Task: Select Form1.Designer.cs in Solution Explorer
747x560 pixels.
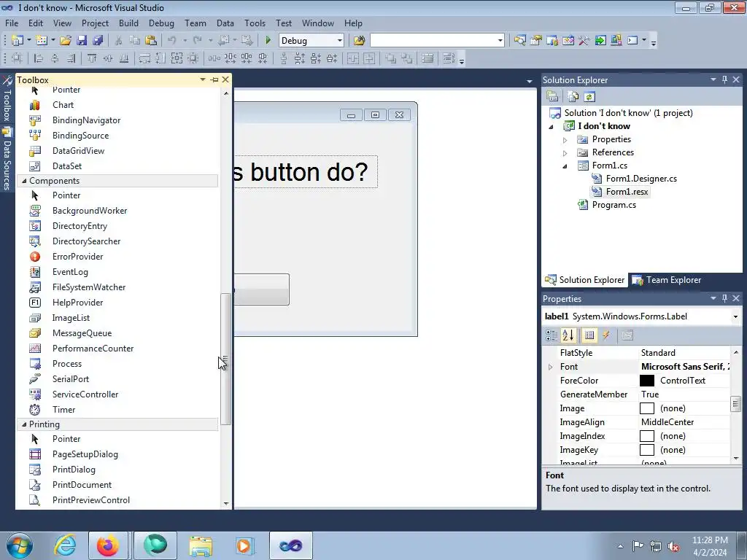Action: [x=641, y=179]
